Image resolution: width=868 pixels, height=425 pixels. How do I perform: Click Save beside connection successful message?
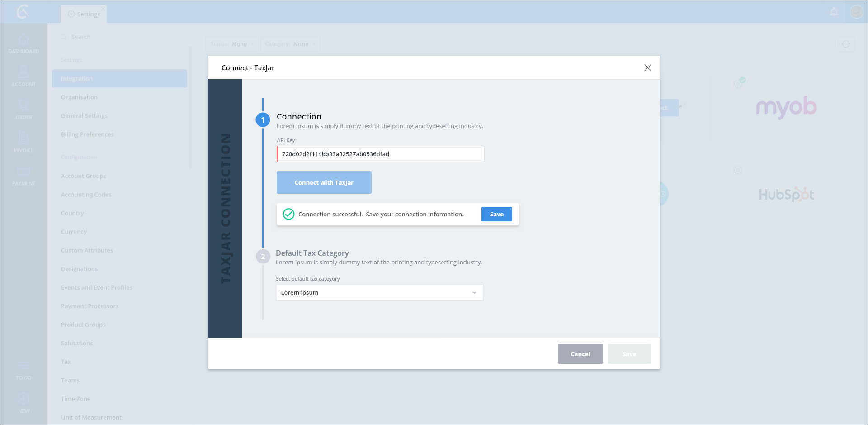pyautogui.click(x=496, y=214)
